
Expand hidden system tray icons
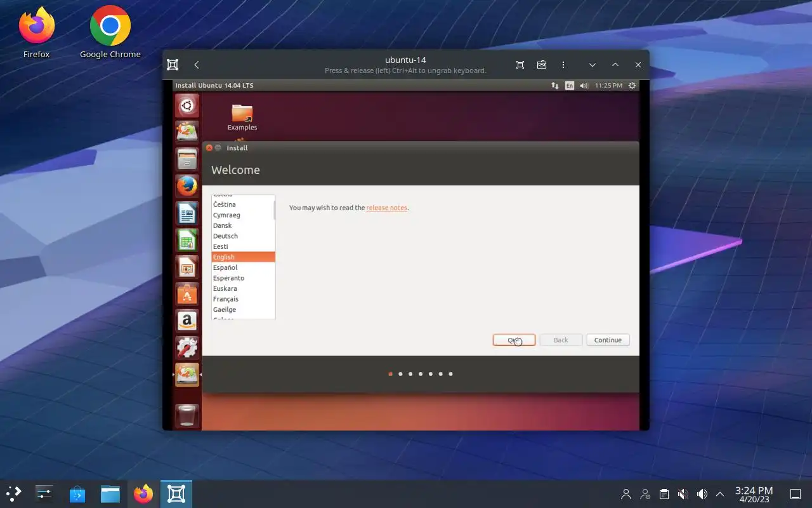coord(720,494)
